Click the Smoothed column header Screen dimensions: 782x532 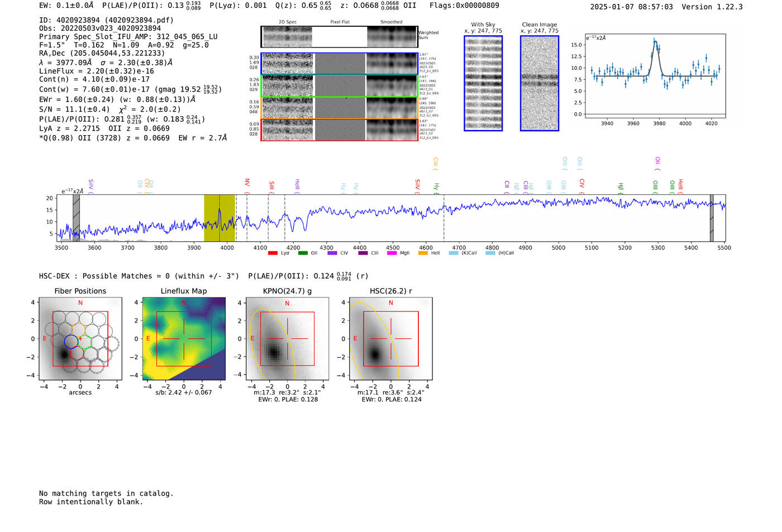(391, 22)
